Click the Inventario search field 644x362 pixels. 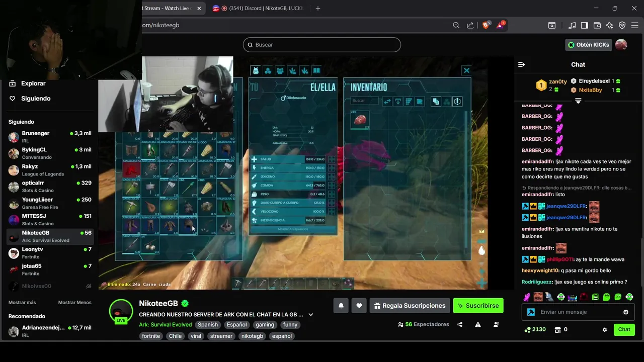point(364,101)
